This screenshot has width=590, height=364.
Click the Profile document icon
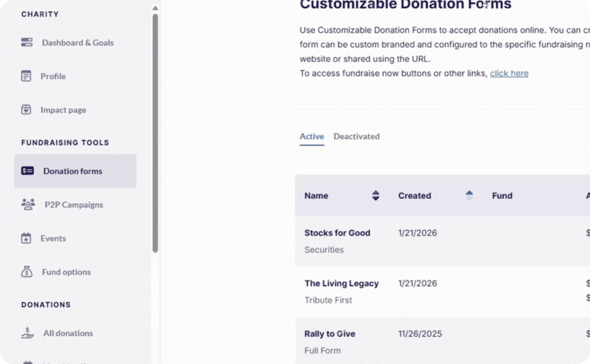[26, 76]
